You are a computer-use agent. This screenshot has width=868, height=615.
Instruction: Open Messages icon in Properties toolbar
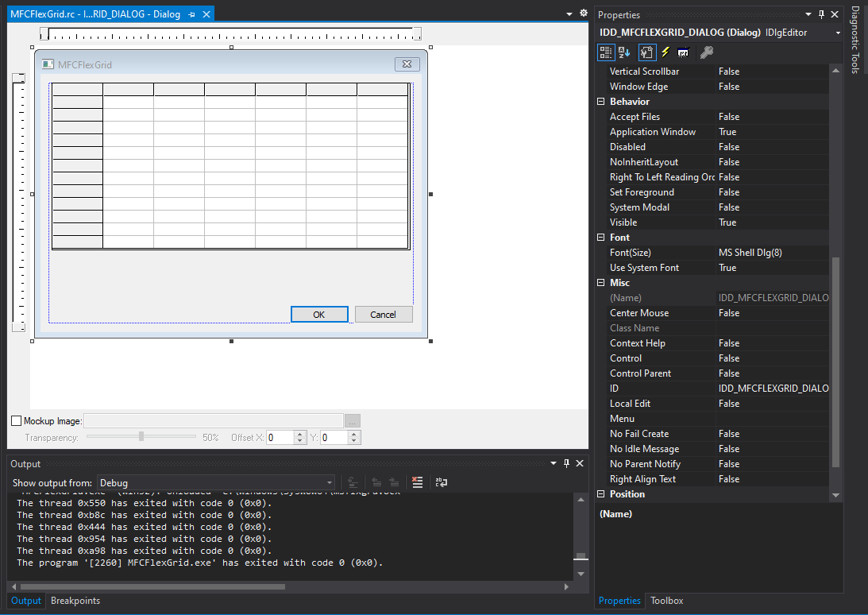point(683,52)
